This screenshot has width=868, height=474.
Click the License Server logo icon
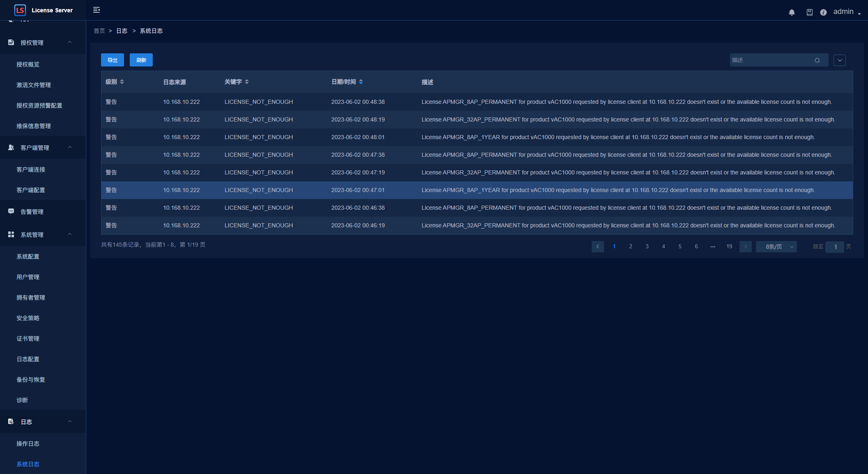pyautogui.click(x=20, y=10)
